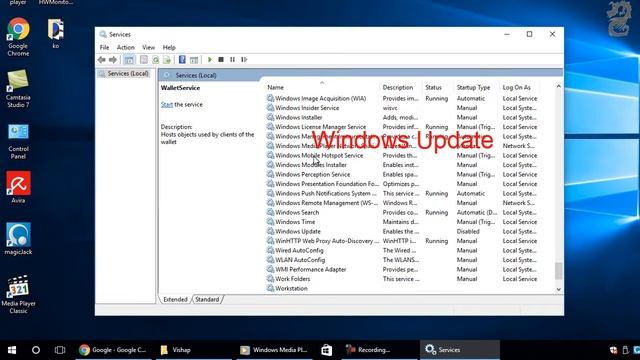Select 'Workstation' service row

point(402,288)
